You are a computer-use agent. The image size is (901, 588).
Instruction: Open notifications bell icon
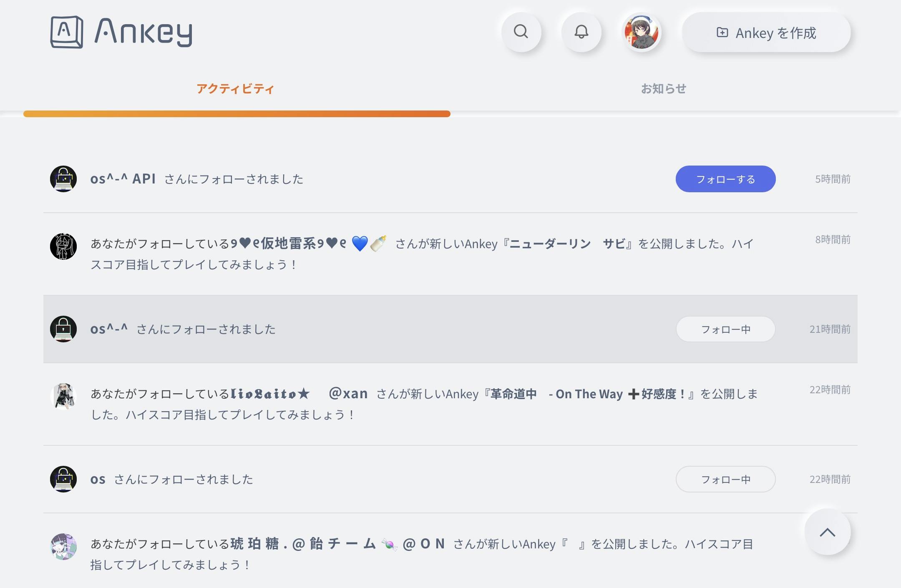581,32
